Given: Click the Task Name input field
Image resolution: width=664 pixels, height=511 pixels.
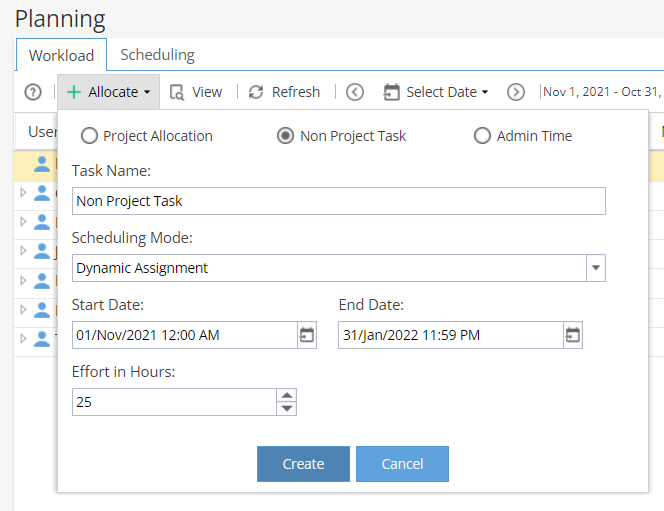Looking at the screenshot, I should tap(339, 201).
